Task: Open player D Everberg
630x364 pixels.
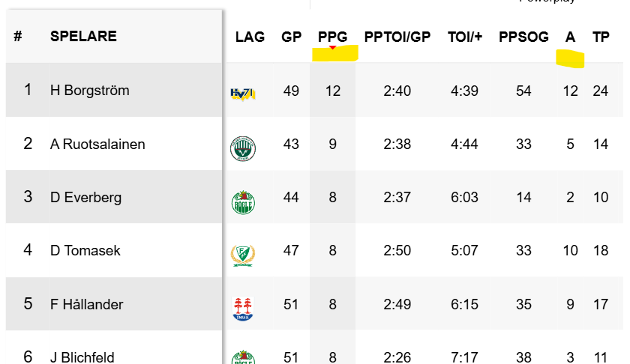Action: (86, 198)
